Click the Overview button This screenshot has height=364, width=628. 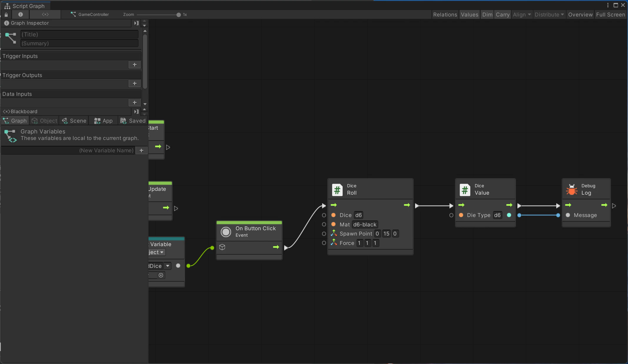pyautogui.click(x=580, y=15)
